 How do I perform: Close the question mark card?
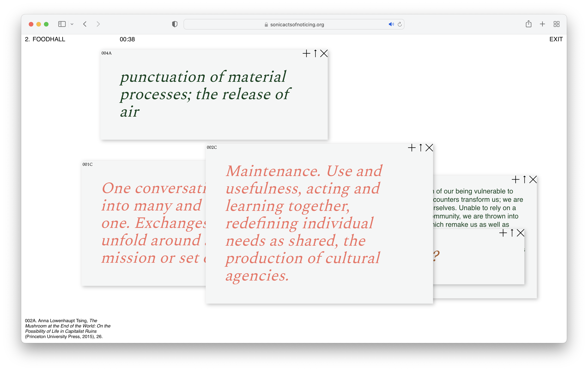[520, 233]
